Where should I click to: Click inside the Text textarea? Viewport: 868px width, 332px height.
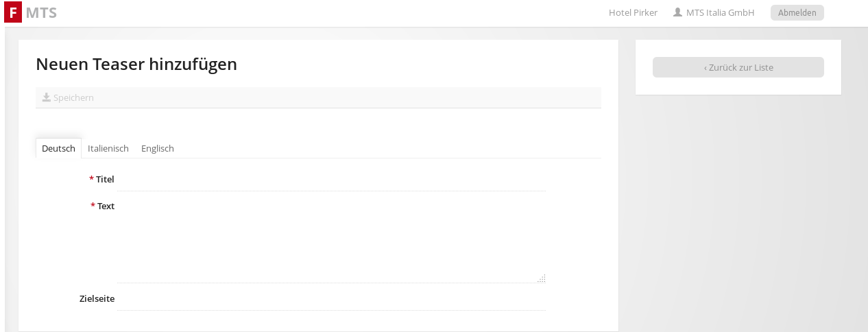tap(331, 240)
